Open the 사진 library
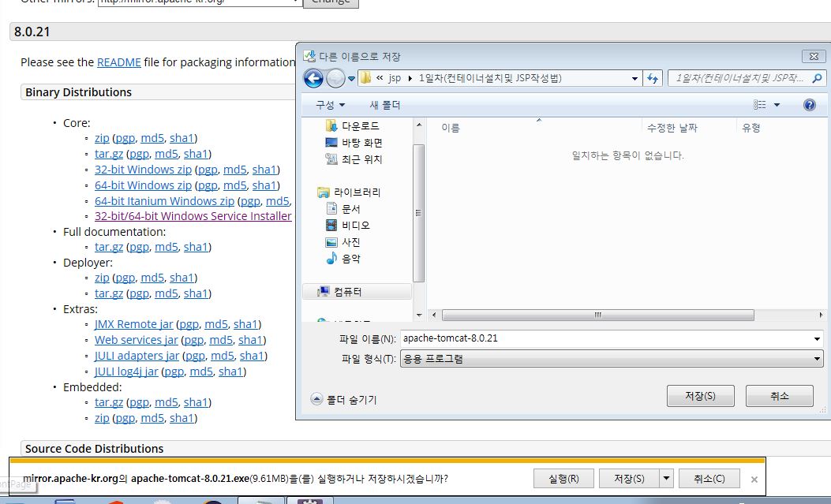This screenshot has width=831, height=504. pos(343,242)
